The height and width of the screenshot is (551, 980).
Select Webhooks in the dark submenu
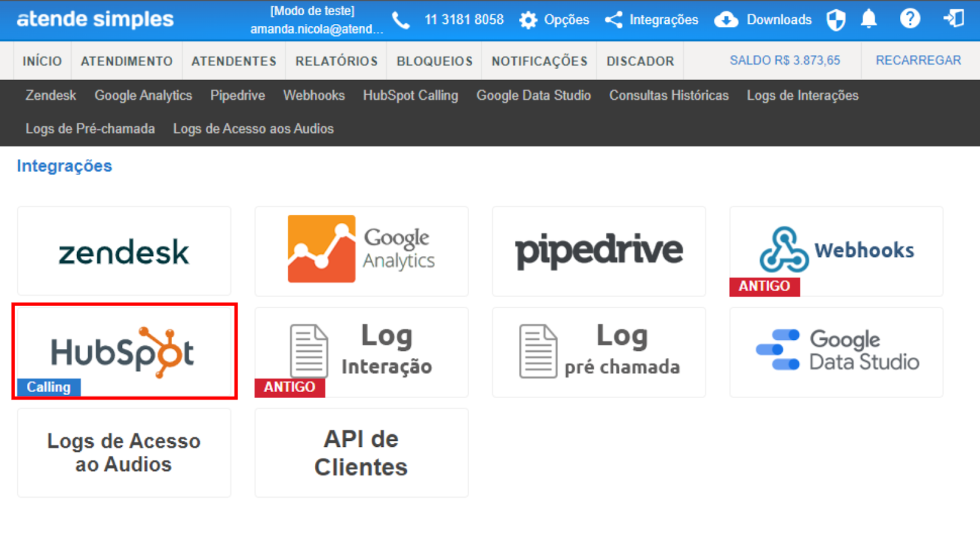click(x=314, y=96)
